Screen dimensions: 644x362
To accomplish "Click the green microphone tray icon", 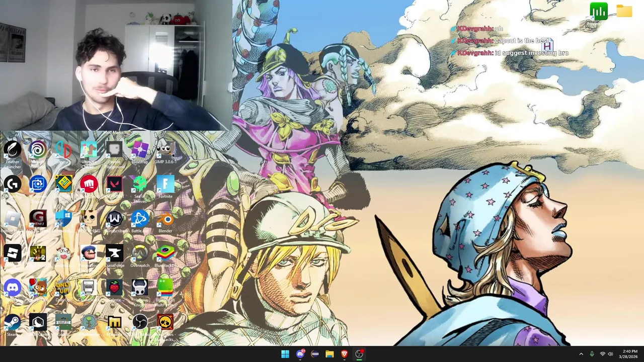I will pyautogui.click(x=592, y=354).
